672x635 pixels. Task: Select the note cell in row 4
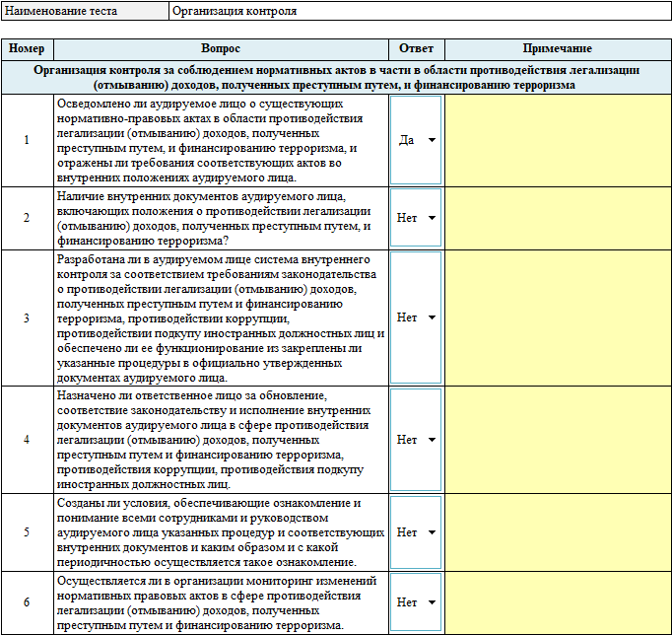[x=558, y=440]
